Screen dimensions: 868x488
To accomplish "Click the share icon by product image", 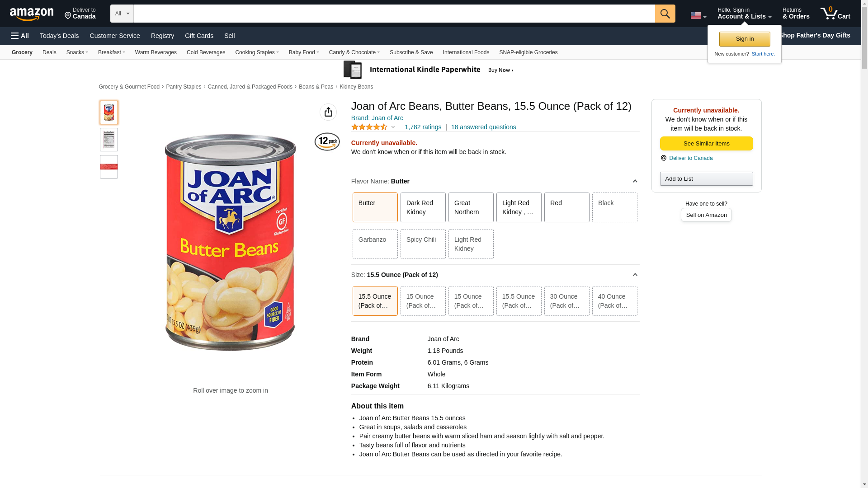I will coord(328,112).
